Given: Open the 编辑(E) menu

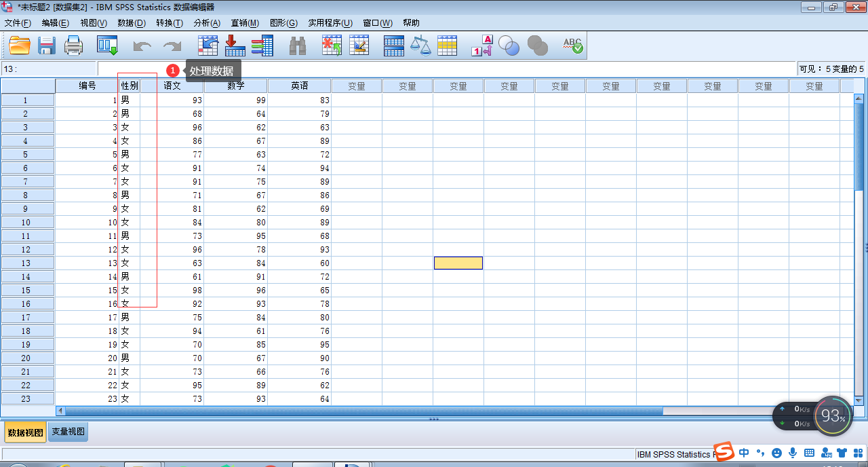Looking at the screenshot, I should click(x=56, y=23).
